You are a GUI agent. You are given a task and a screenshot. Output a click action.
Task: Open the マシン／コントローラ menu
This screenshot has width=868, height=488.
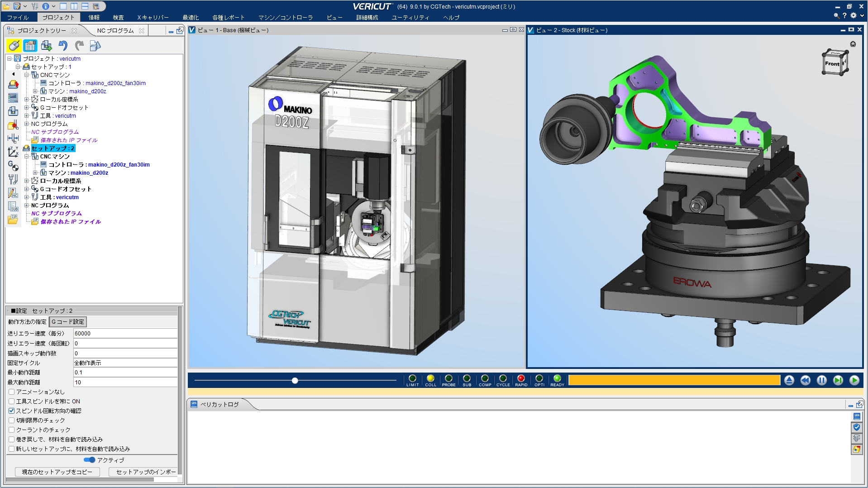(x=286, y=17)
